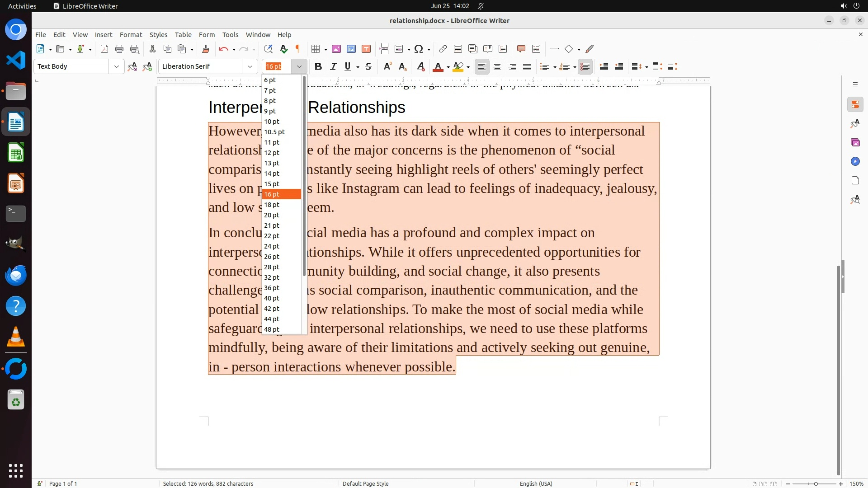This screenshot has height=488, width=868.
Task: Click Default Page Style in status bar
Action: point(365,483)
